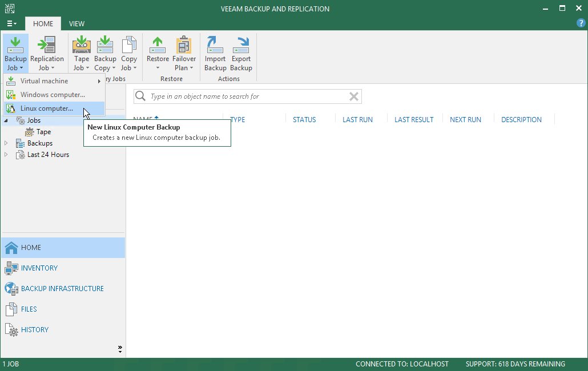The width and height of the screenshot is (588, 371).
Task: Clear the search box with the X
Action: tap(353, 96)
